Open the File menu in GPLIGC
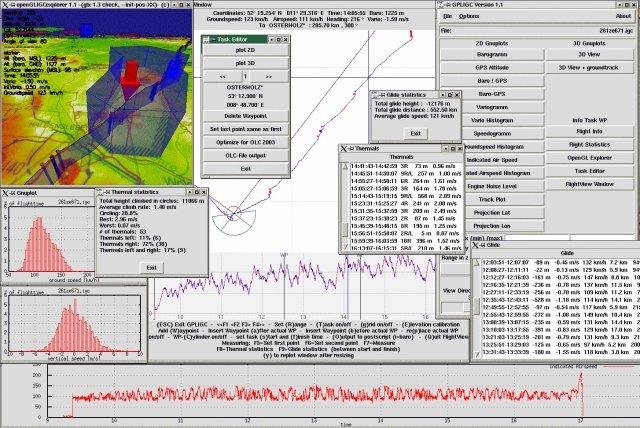The image size is (640, 428). (447, 16)
